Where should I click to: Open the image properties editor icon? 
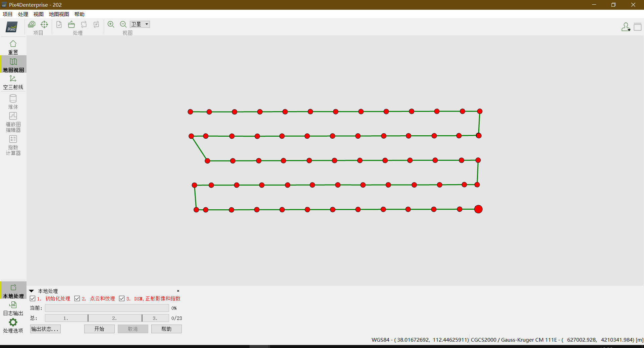click(x=32, y=24)
